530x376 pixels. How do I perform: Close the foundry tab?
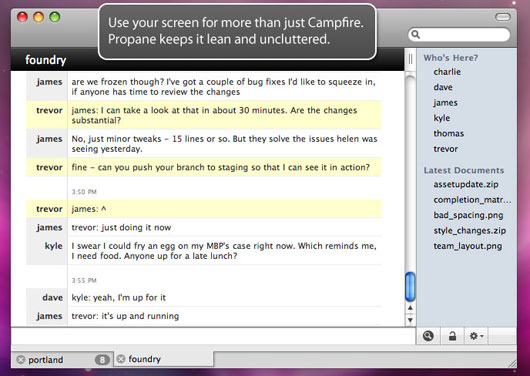121,359
